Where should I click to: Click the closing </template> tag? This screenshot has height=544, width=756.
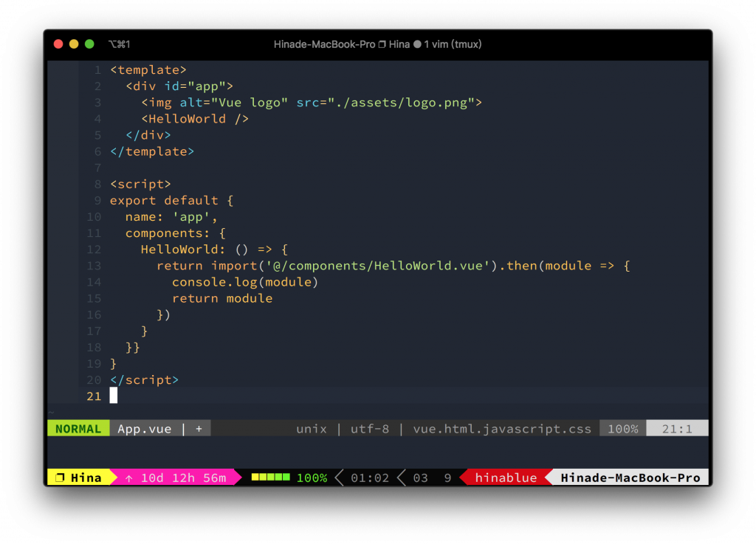click(152, 152)
